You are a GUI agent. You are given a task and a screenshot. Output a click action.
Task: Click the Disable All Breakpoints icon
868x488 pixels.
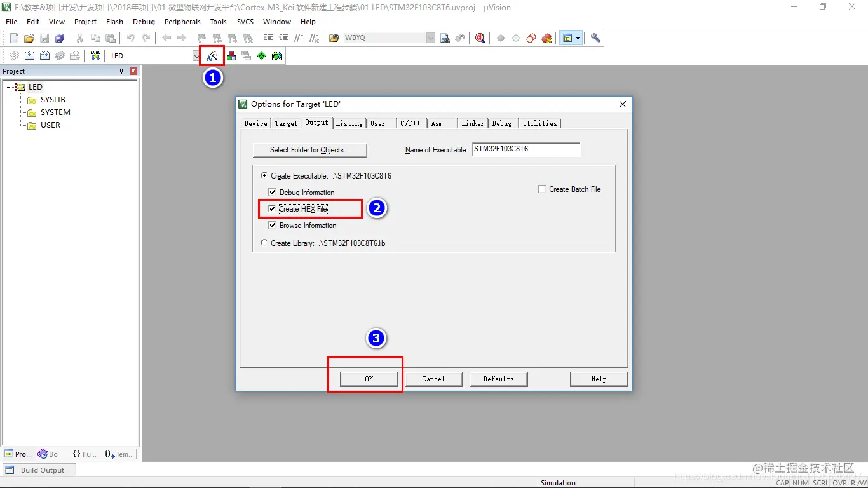coord(531,38)
